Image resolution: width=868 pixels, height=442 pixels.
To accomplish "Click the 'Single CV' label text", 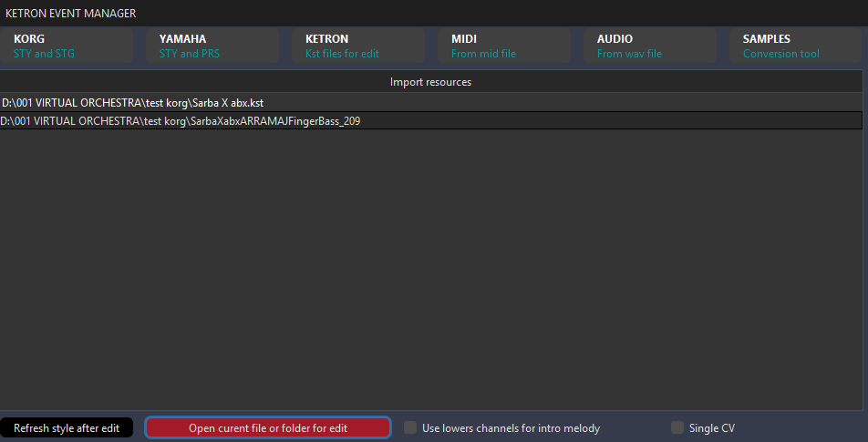I will (x=712, y=428).
